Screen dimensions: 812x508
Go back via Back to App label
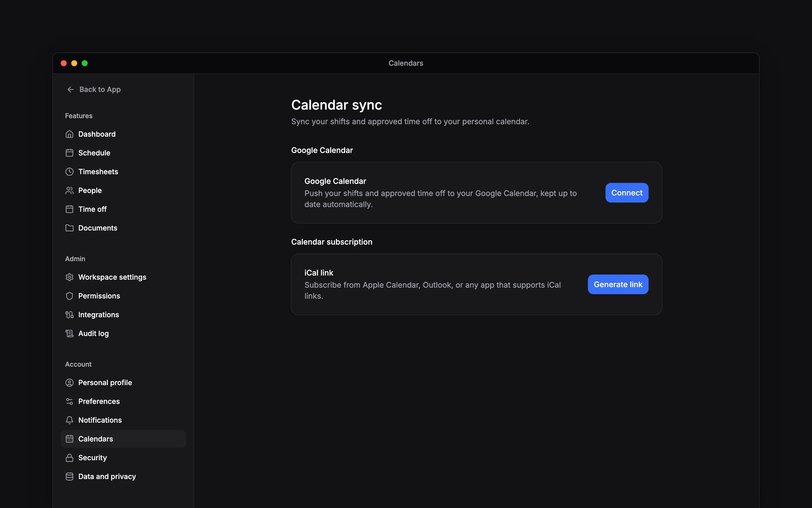tap(100, 89)
